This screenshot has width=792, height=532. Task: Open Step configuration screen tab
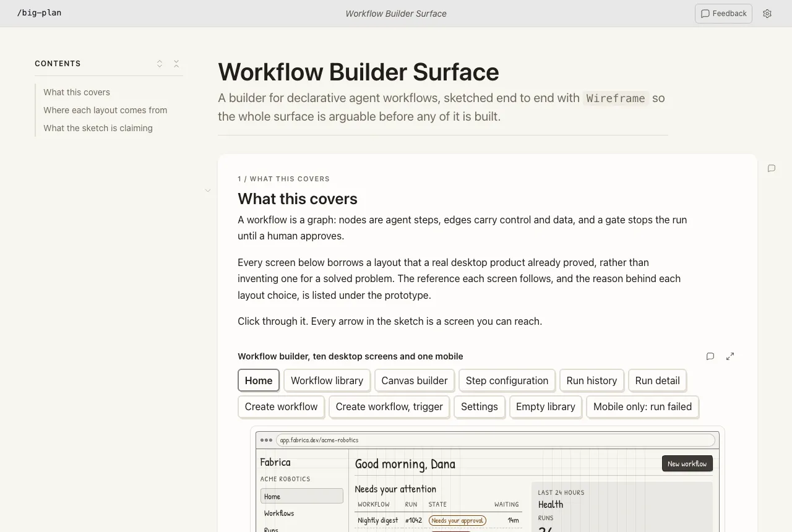(x=507, y=380)
